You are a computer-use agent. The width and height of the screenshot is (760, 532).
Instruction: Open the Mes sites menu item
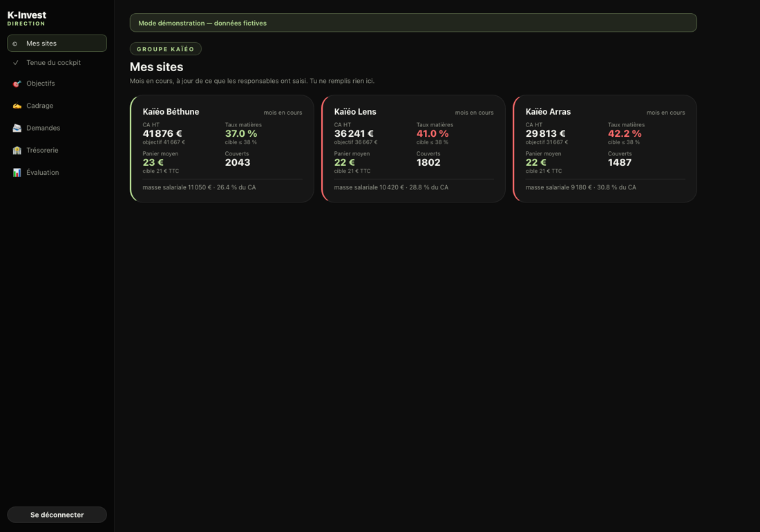pos(57,43)
